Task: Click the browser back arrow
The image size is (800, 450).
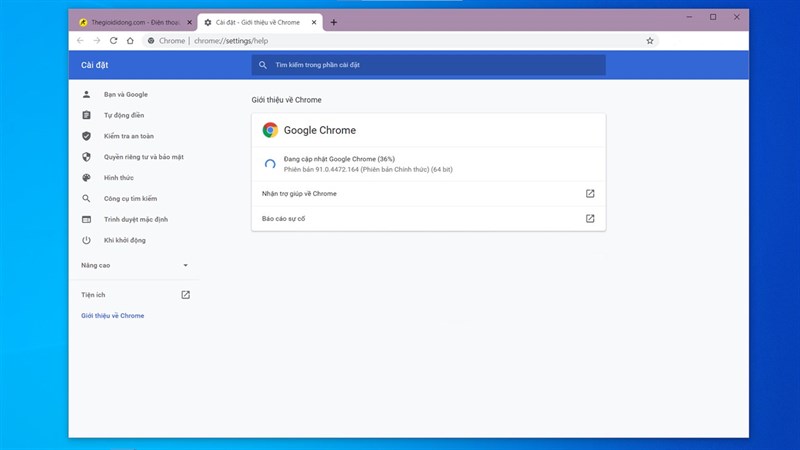Action: click(x=80, y=41)
